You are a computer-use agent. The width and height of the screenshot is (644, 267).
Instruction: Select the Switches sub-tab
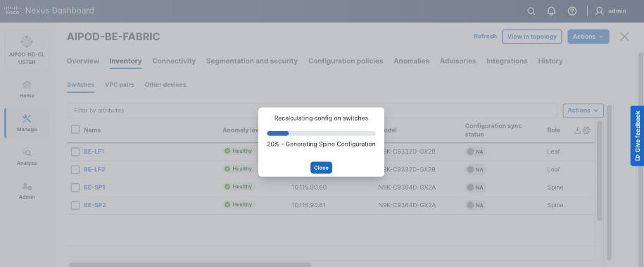(x=80, y=85)
